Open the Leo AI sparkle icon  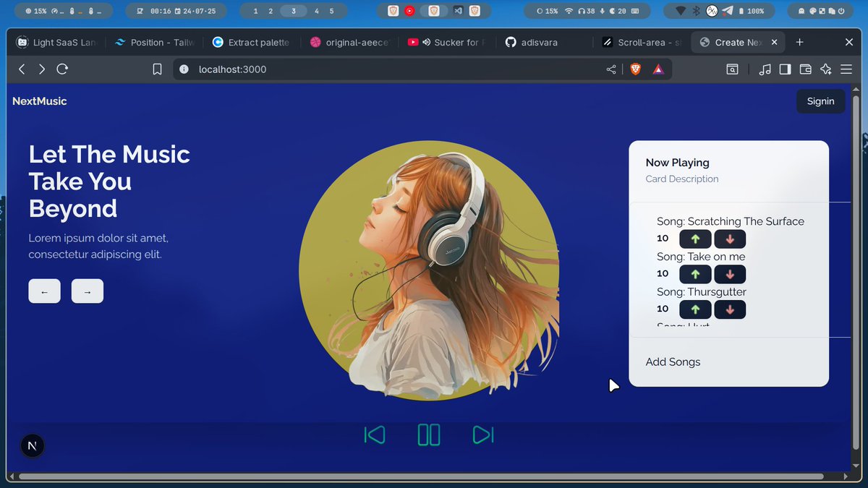click(x=826, y=69)
